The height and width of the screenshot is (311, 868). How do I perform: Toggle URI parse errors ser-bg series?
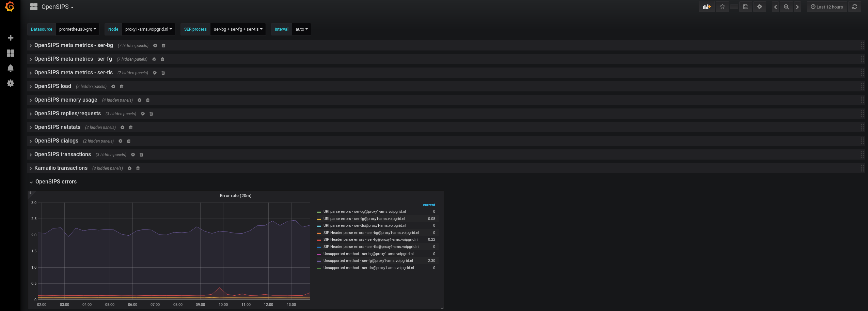364,212
